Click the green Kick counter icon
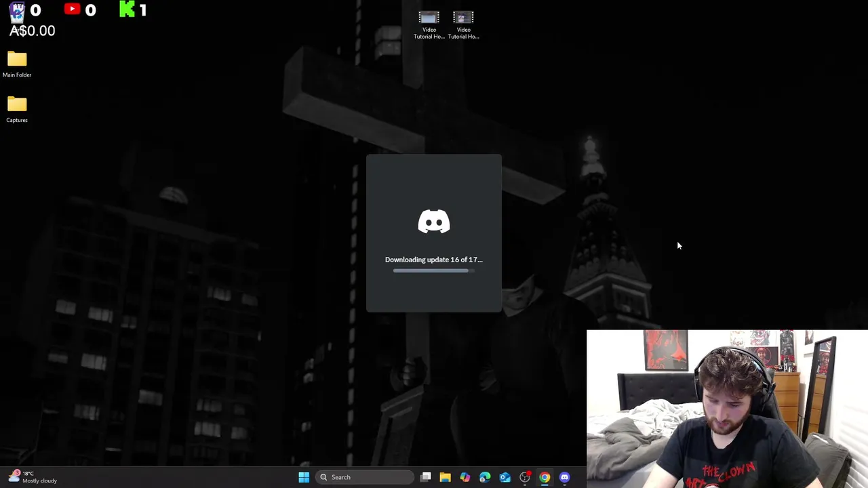 coord(127,9)
